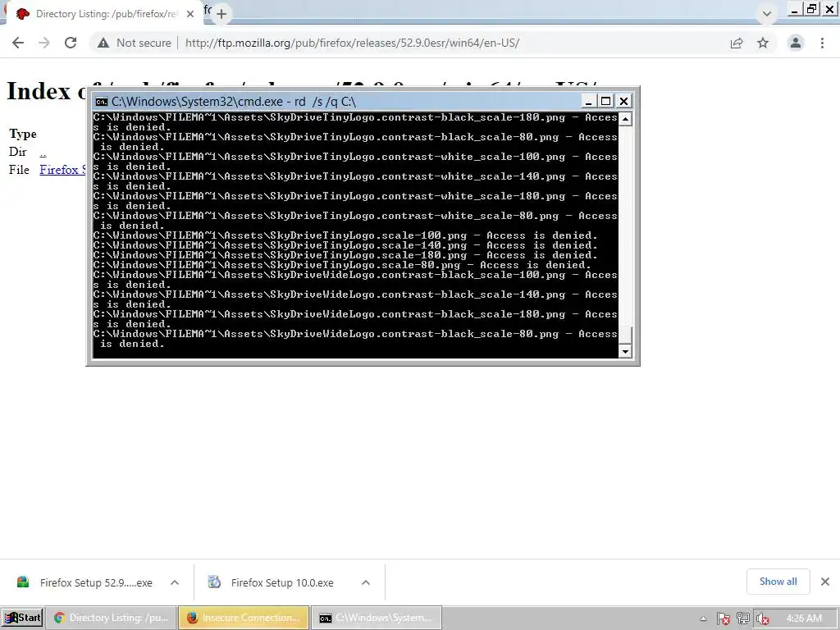Click Action Center flag tray icon
This screenshot has width=840, height=630.
[724, 619]
